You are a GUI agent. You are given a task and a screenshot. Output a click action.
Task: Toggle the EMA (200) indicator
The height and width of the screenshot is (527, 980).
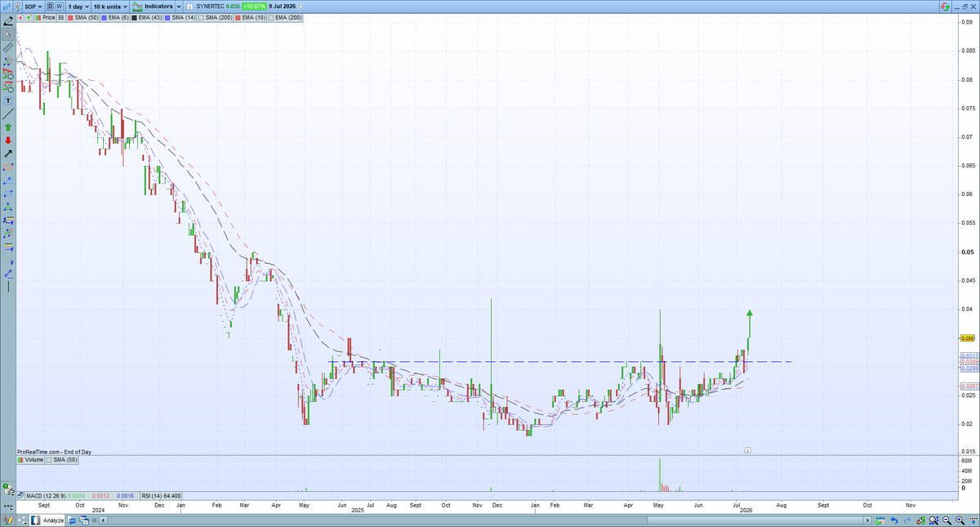point(285,18)
